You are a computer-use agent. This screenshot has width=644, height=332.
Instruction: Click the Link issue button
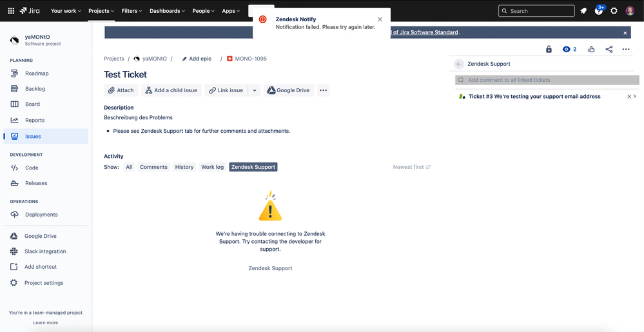click(x=226, y=90)
